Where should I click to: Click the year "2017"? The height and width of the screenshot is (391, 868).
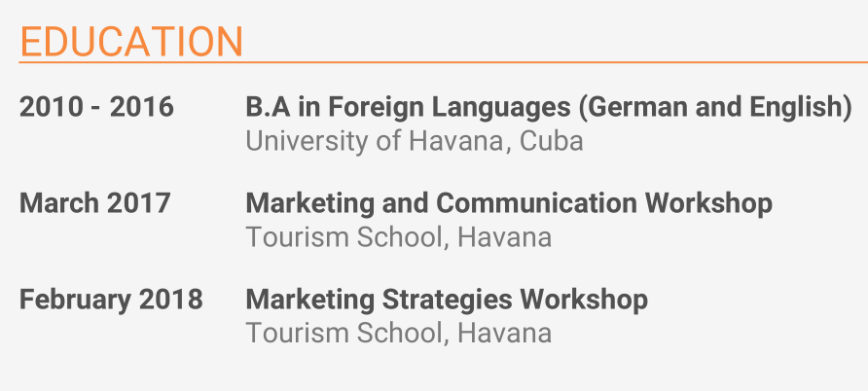coord(139,203)
